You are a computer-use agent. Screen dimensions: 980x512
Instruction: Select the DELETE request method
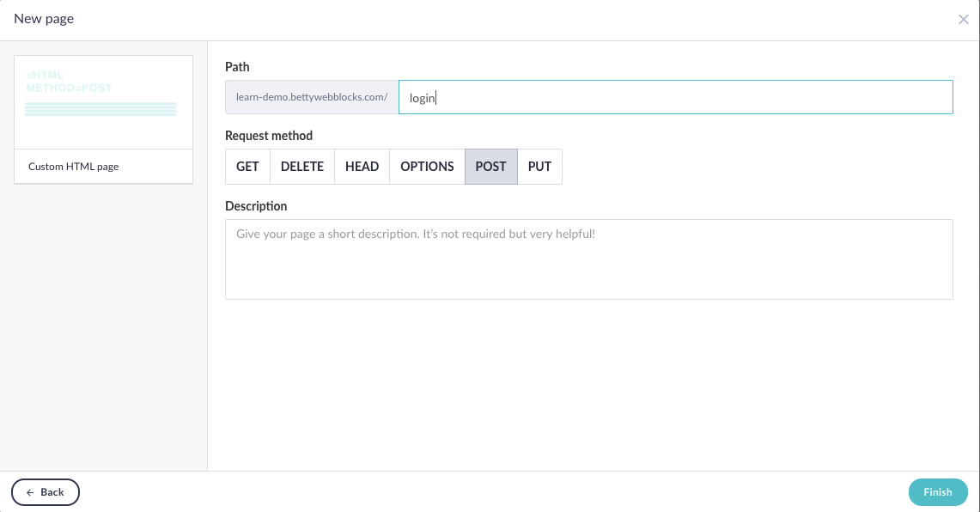301,166
